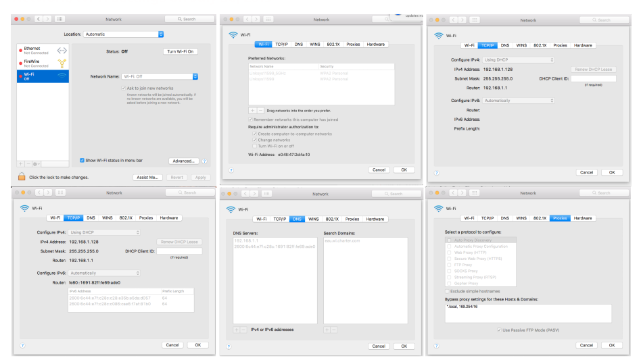641x364 pixels.
Task: Click the Assist Me... button
Action: [x=147, y=178]
